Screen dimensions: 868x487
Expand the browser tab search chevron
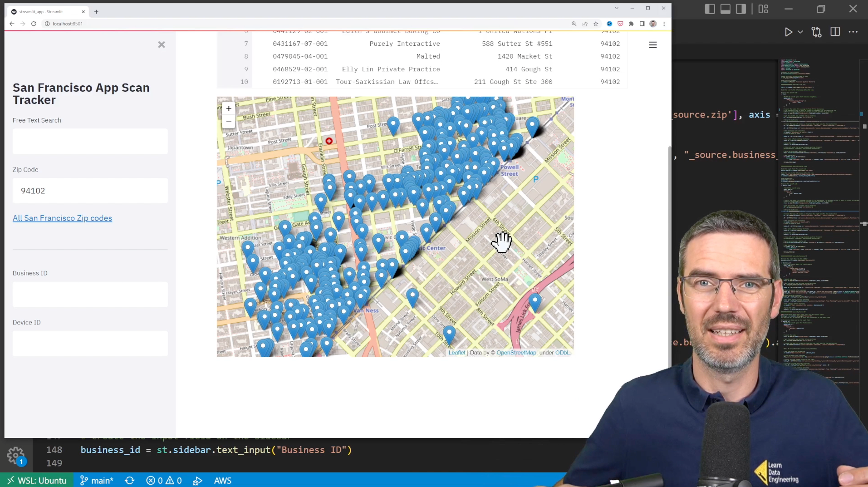click(x=616, y=8)
